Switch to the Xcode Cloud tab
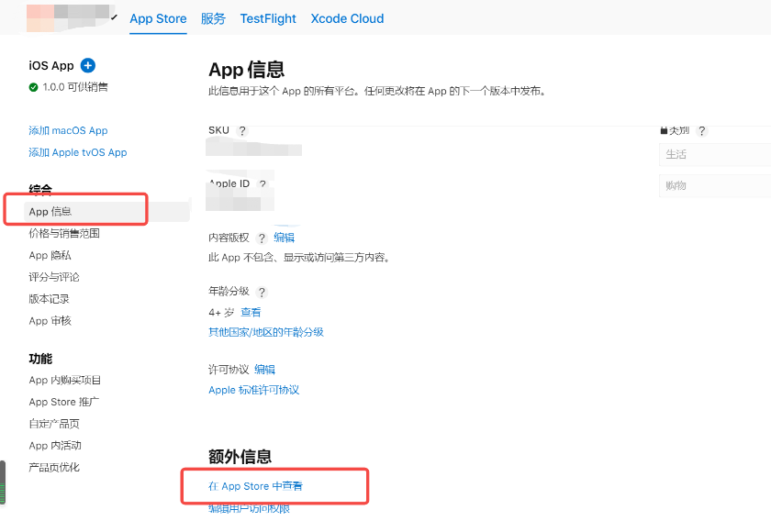 [x=347, y=18]
